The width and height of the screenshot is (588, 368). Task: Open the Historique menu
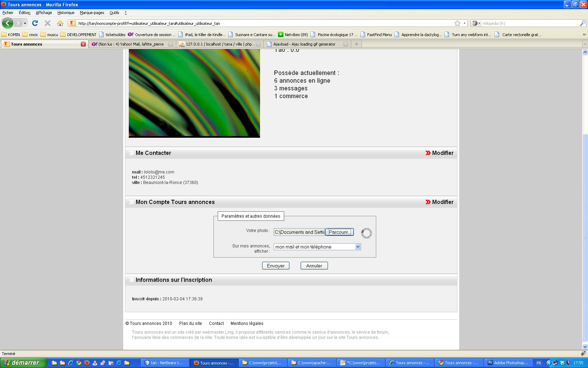[x=66, y=13]
